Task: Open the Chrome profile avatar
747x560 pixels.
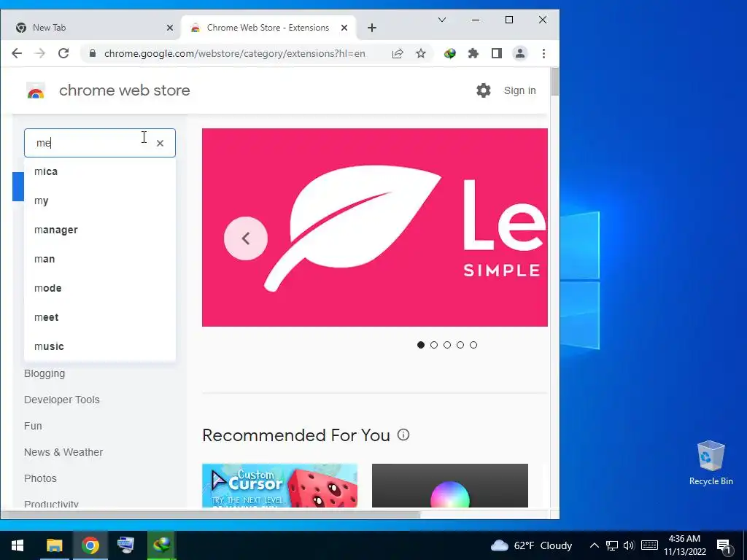Action: click(519, 53)
